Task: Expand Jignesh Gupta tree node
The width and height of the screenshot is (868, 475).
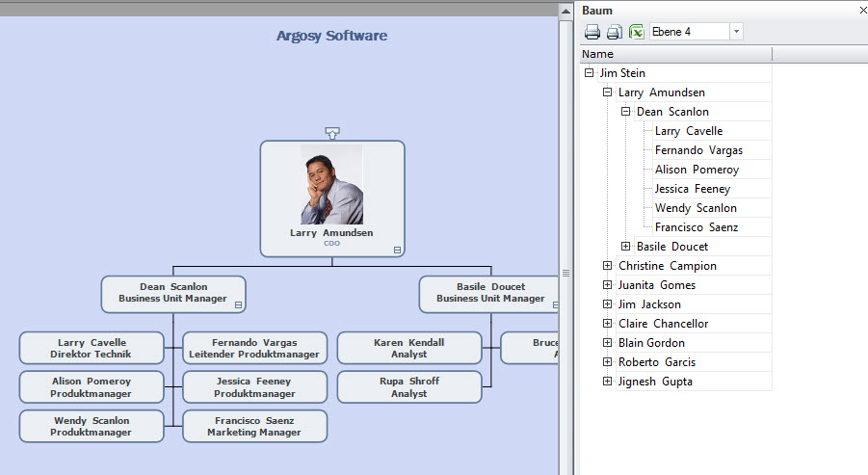Action: (x=607, y=381)
